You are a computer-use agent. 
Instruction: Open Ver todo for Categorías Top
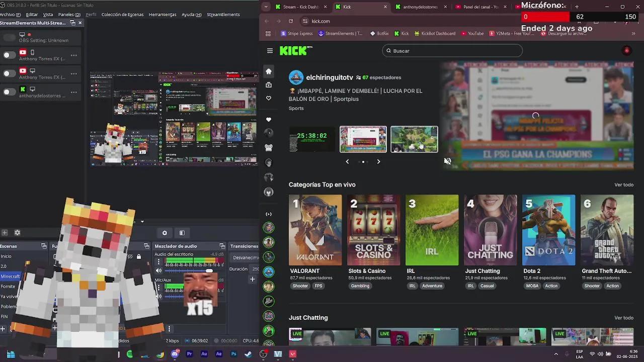pyautogui.click(x=624, y=185)
